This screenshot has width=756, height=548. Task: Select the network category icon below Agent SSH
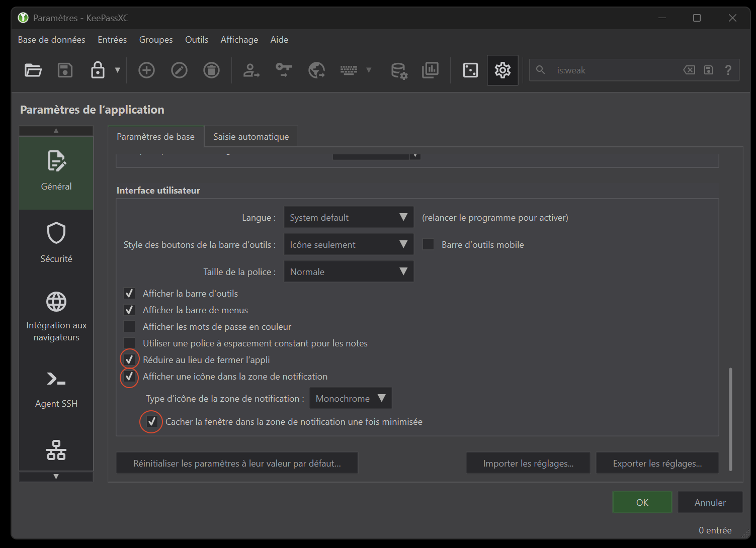coord(56,450)
